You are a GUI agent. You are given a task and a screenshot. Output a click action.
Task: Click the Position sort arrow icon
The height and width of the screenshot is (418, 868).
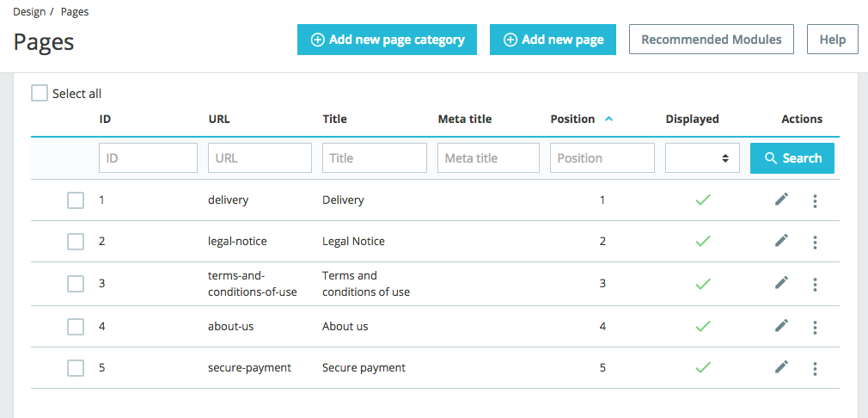click(608, 120)
